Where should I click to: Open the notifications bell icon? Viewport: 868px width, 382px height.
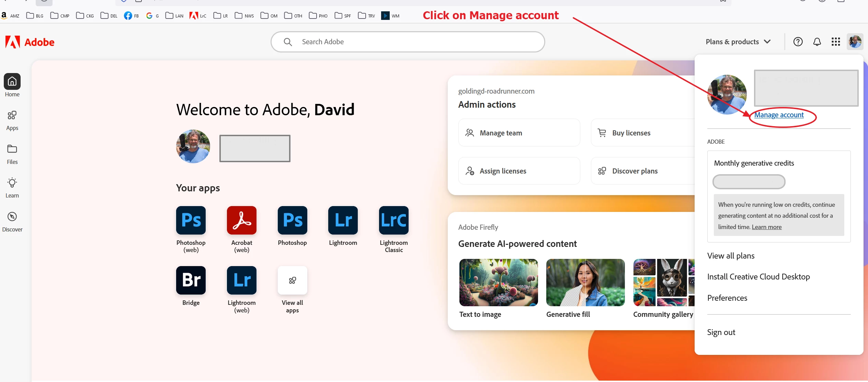pyautogui.click(x=817, y=42)
